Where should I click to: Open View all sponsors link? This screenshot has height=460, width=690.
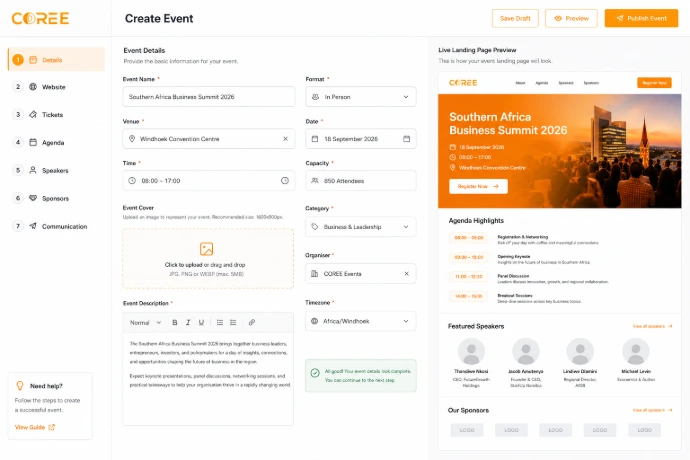coord(652,410)
